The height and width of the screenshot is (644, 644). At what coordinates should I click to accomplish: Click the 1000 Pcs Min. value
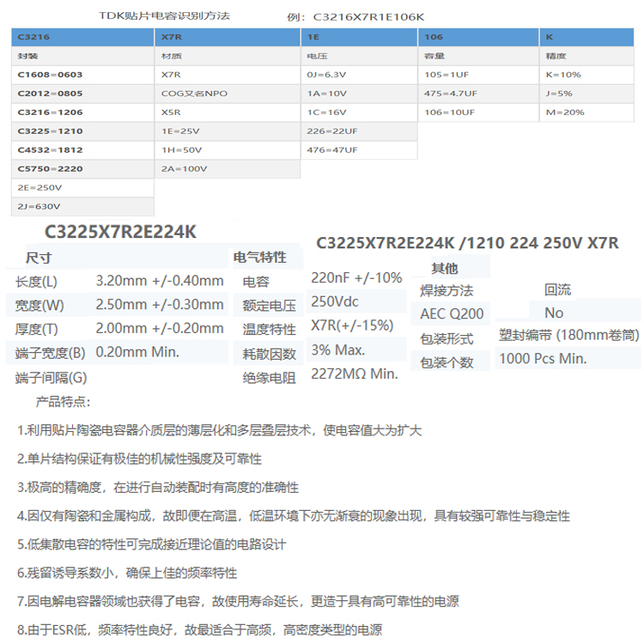(543, 359)
